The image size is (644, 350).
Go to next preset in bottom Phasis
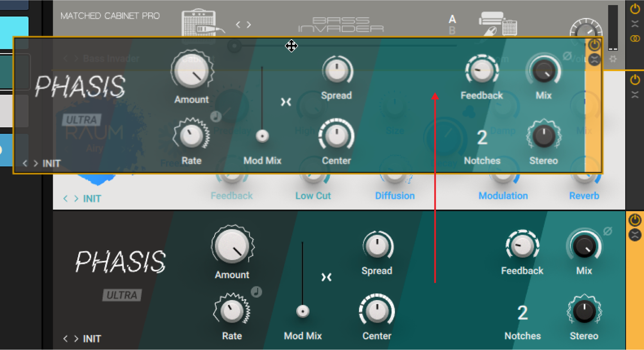76,339
